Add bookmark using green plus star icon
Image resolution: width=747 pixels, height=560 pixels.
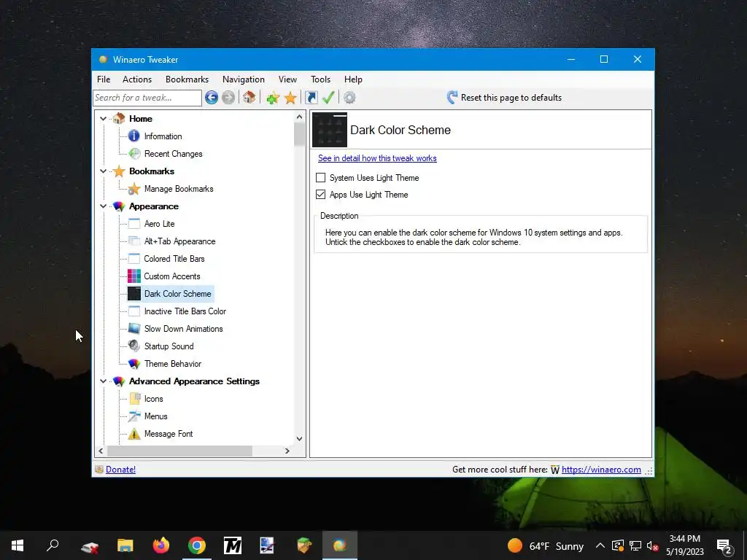273,98
